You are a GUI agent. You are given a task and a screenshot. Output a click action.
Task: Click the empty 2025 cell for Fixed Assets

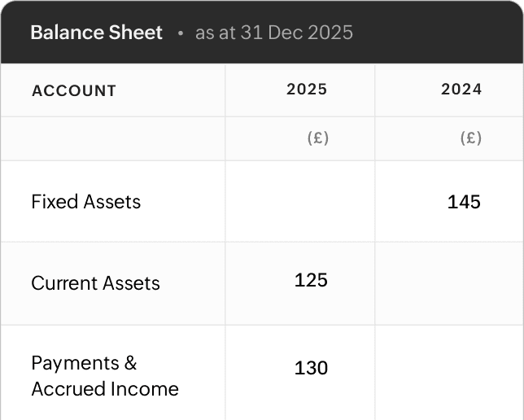click(x=299, y=202)
